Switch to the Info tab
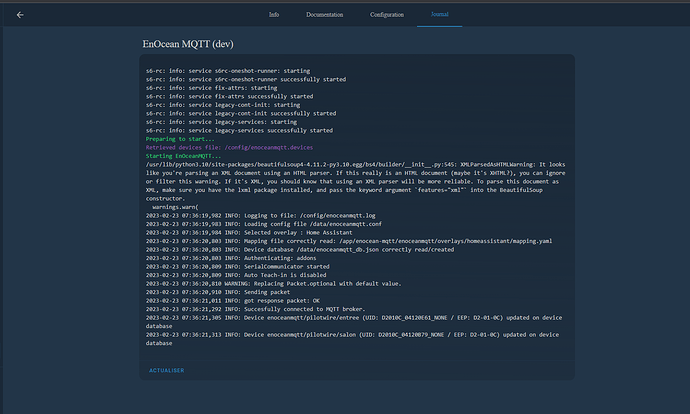690x414 pixels. (x=274, y=15)
